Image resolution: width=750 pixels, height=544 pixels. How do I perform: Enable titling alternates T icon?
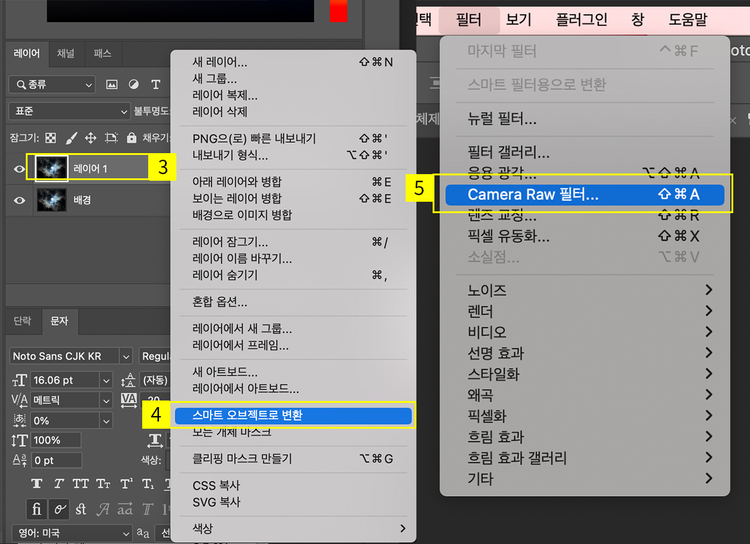(x=147, y=509)
